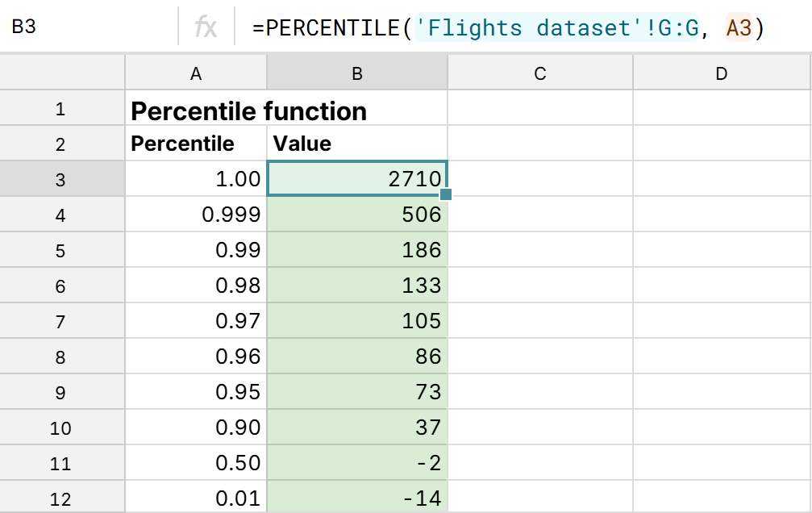Screen dimensions: 812x513
Task: Click the fill handle on cell B3
Action: pos(444,195)
